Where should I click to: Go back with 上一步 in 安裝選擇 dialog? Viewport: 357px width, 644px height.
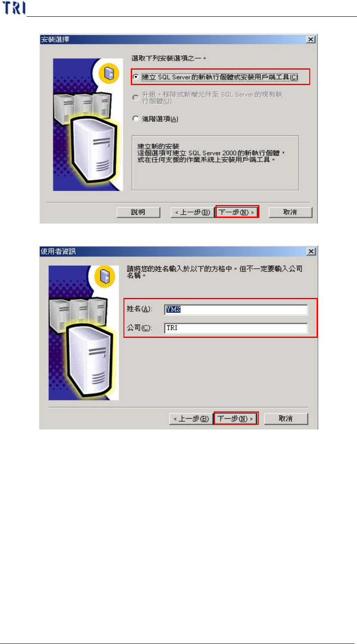(191, 212)
